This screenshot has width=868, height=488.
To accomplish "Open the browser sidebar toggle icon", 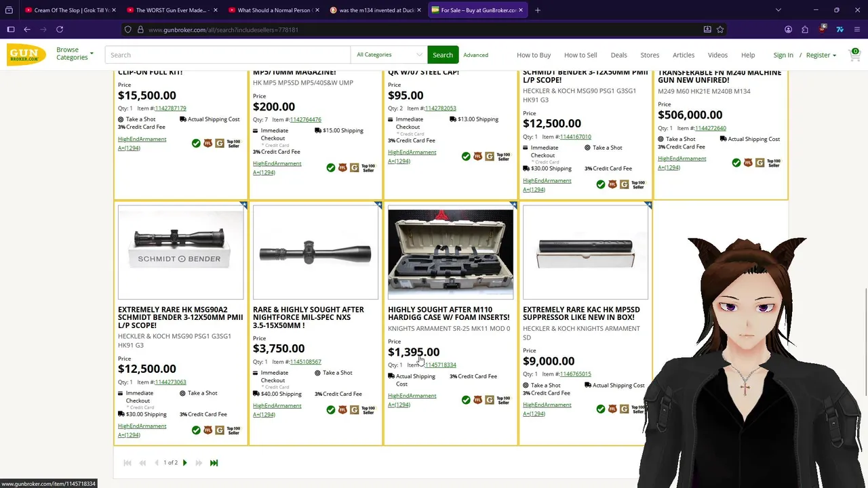I will point(10,29).
